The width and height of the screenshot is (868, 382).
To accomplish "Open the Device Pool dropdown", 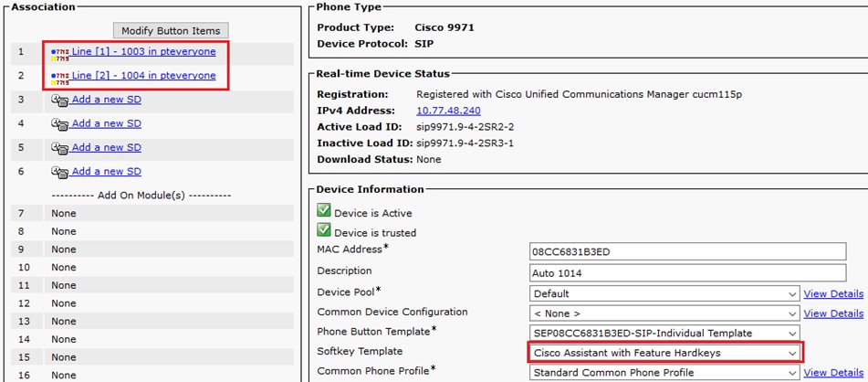I will click(x=664, y=293).
